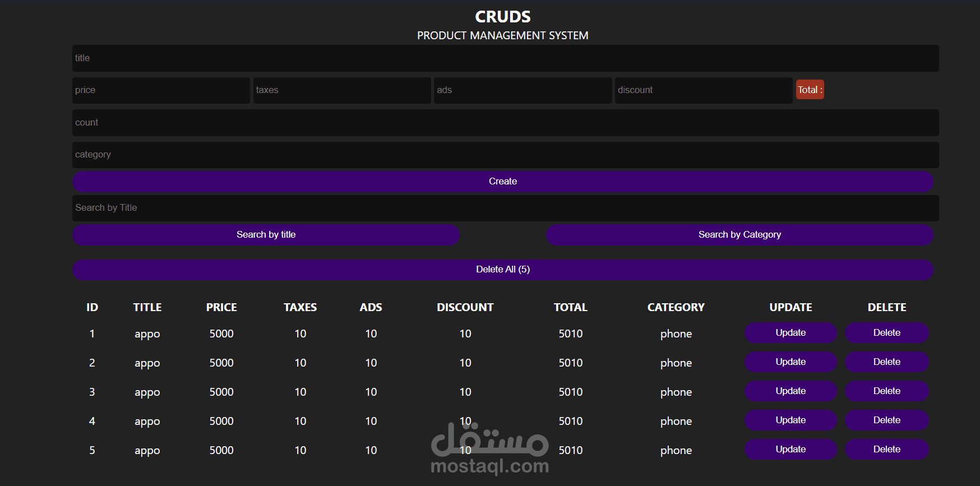Click discount 10 in row 1
Image resolution: width=980 pixels, height=486 pixels.
[465, 334]
